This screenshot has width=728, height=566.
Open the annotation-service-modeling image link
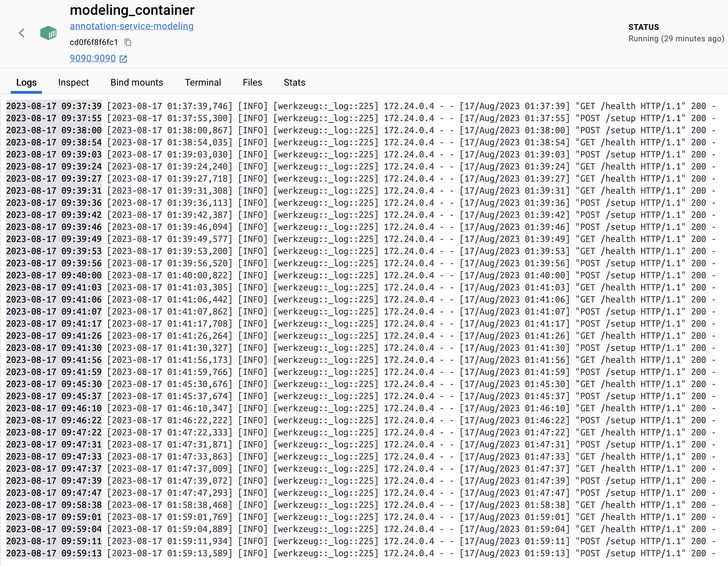tap(132, 26)
